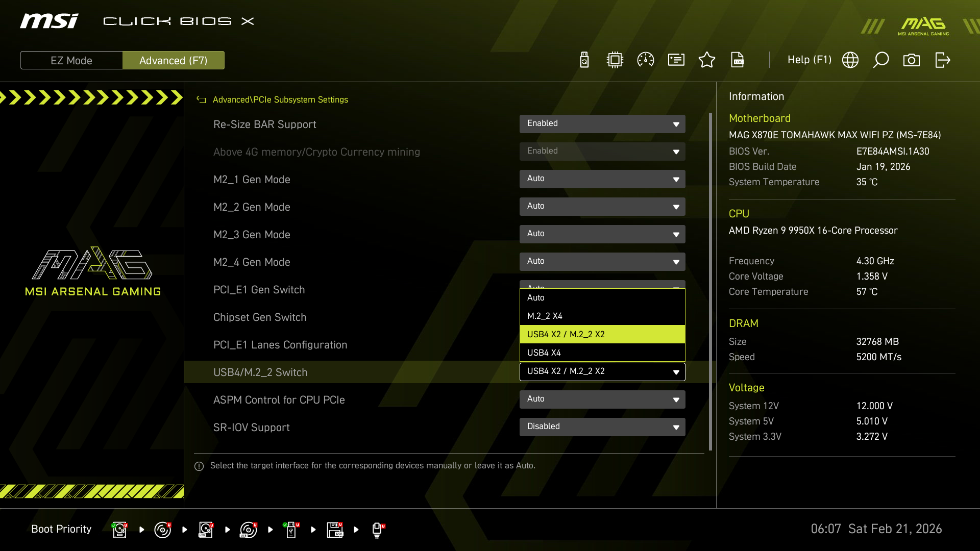
Task: Click the Favorites star icon
Action: (x=707, y=60)
